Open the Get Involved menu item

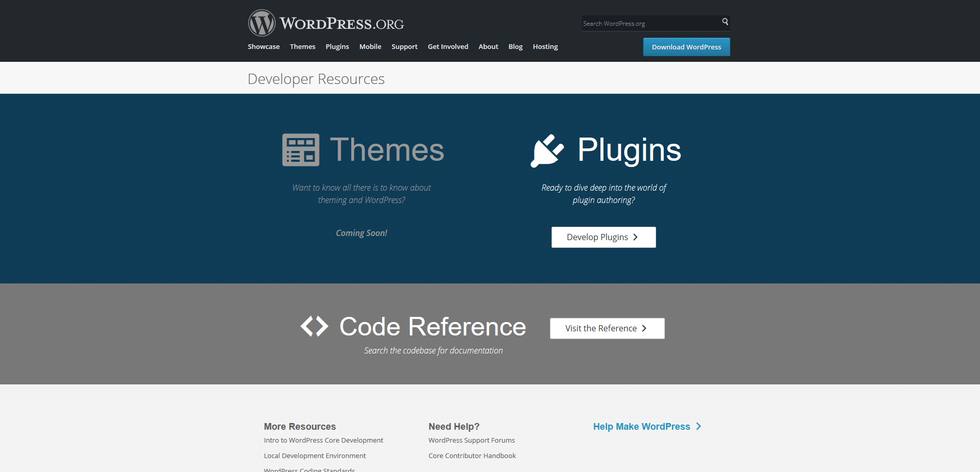[x=448, y=46]
